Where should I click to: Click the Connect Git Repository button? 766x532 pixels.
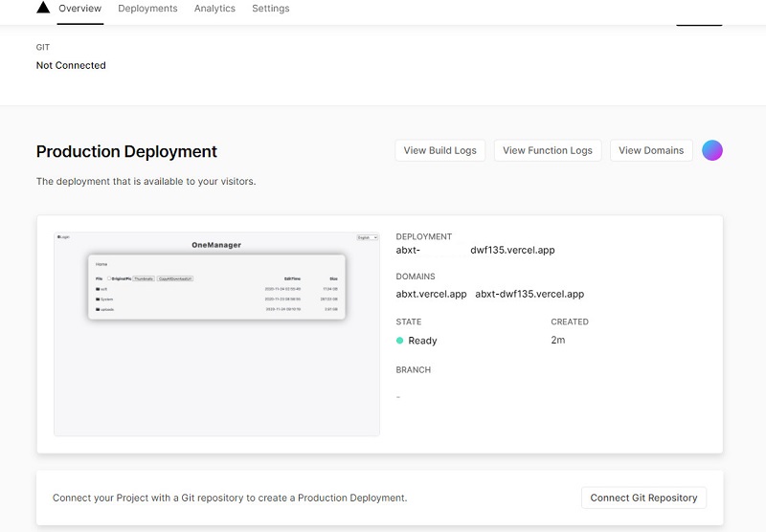point(643,498)
